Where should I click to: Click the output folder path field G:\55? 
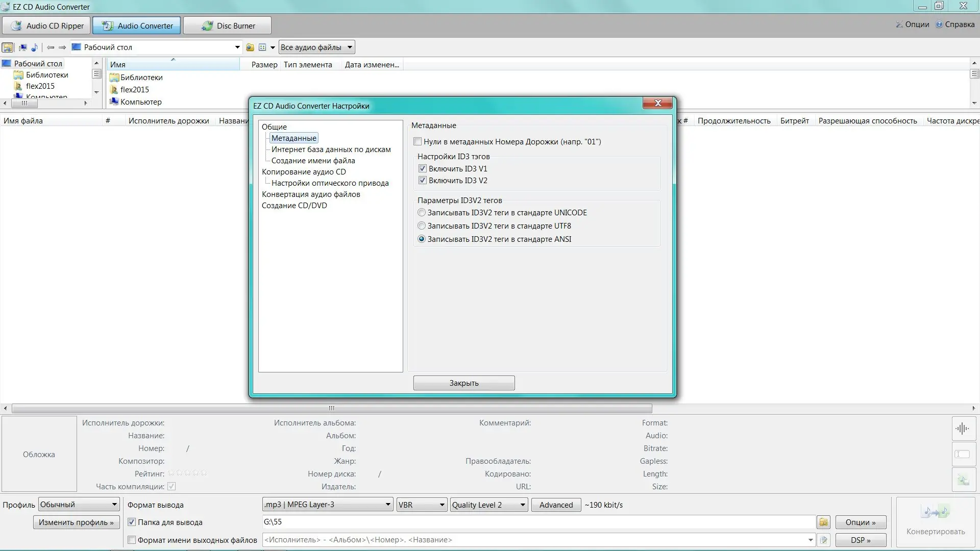pyautogui.click(x=538, y=522)
